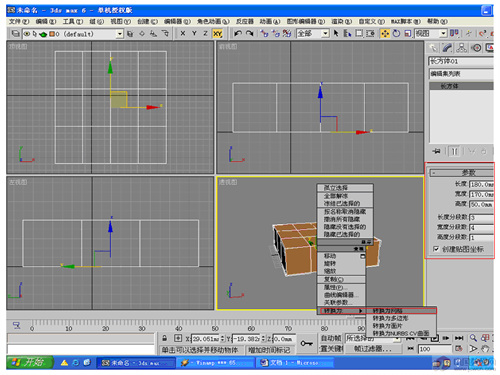
Task: Select 移动 in the quad menu
Action: click(x=341, y=256)
